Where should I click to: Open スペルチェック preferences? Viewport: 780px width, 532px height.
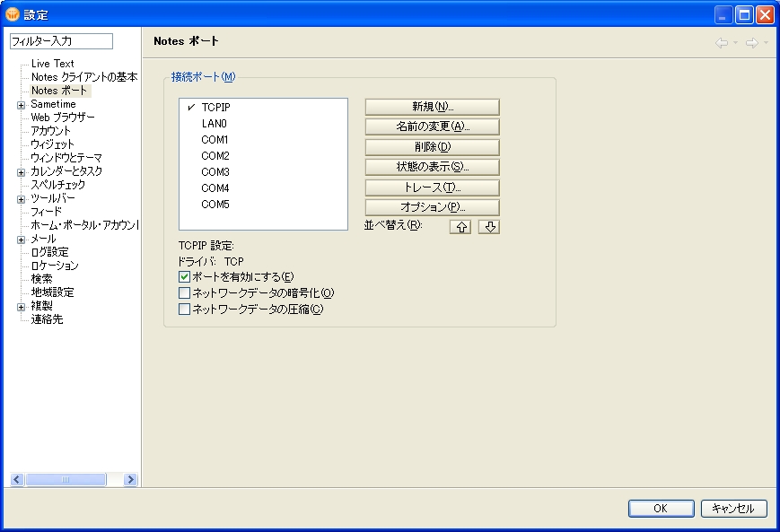pyautogui.click(x=57, y=185)
